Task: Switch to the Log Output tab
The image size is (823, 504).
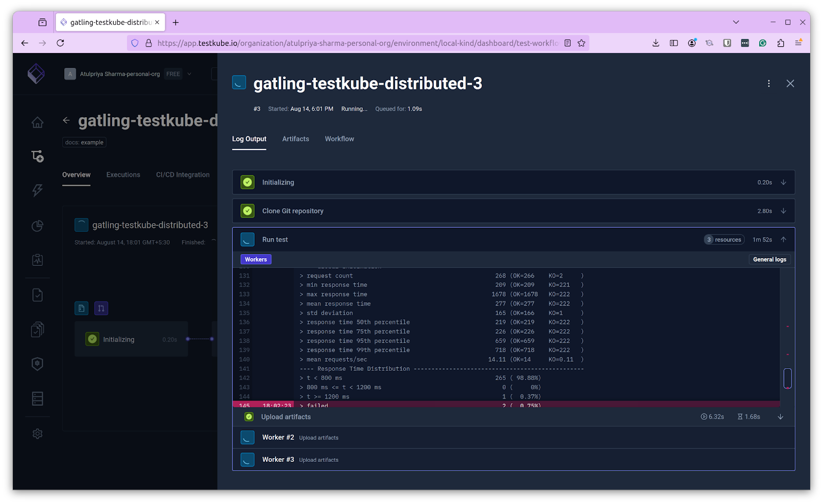Action: point(249,139)
